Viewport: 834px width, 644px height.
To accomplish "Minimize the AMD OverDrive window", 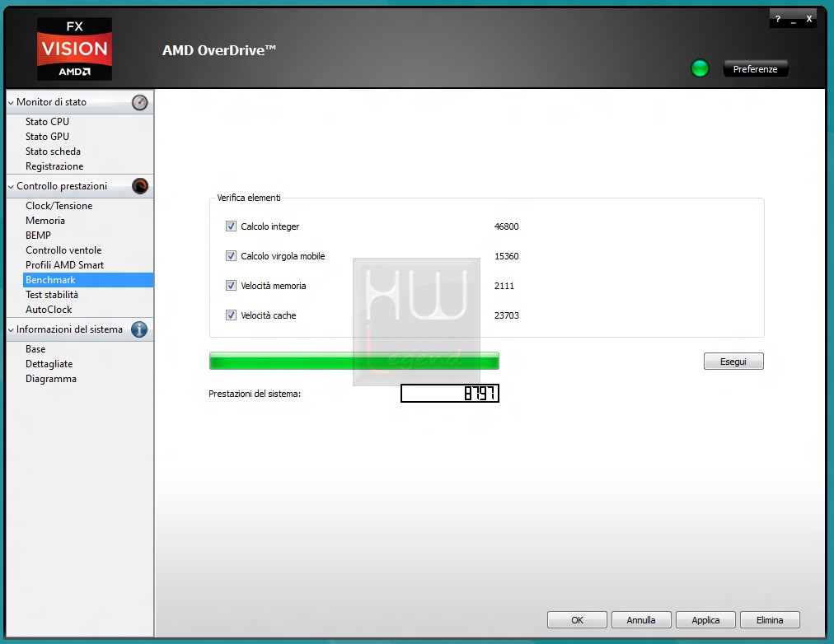I will click(x=794, y=21).
